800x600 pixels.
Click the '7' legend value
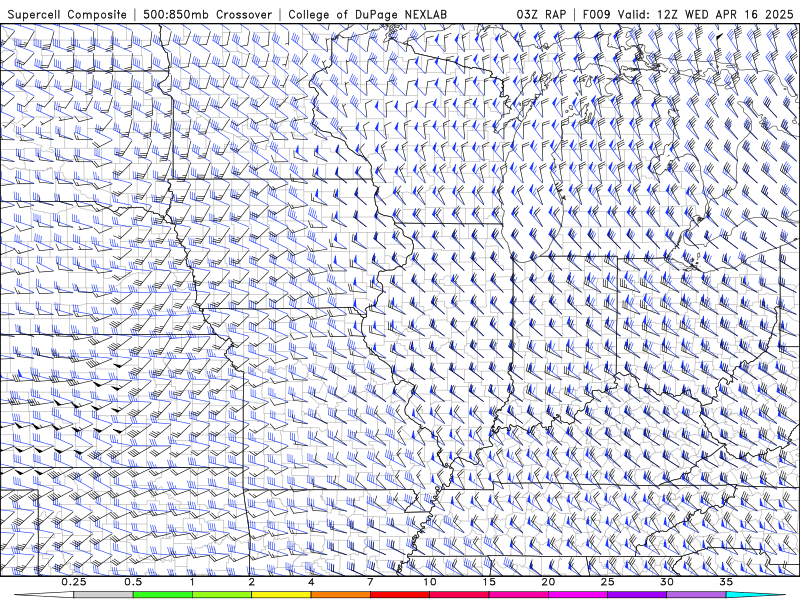coord(370,582)
